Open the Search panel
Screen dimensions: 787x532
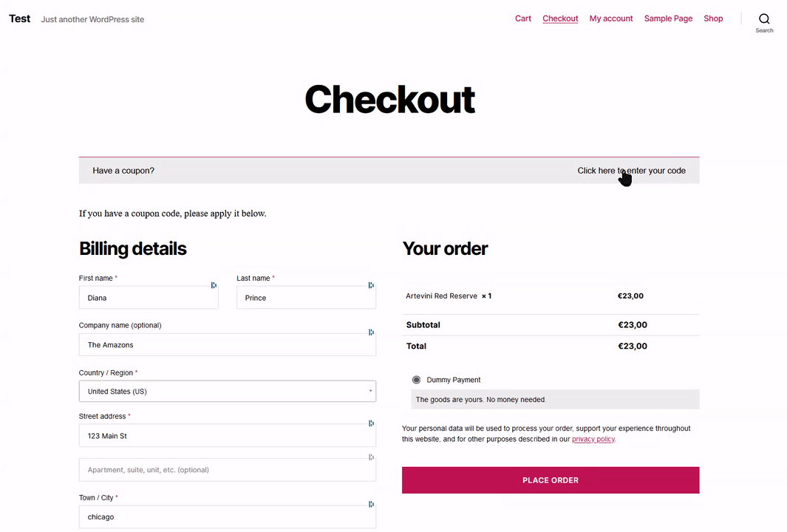tap(764, 18)
